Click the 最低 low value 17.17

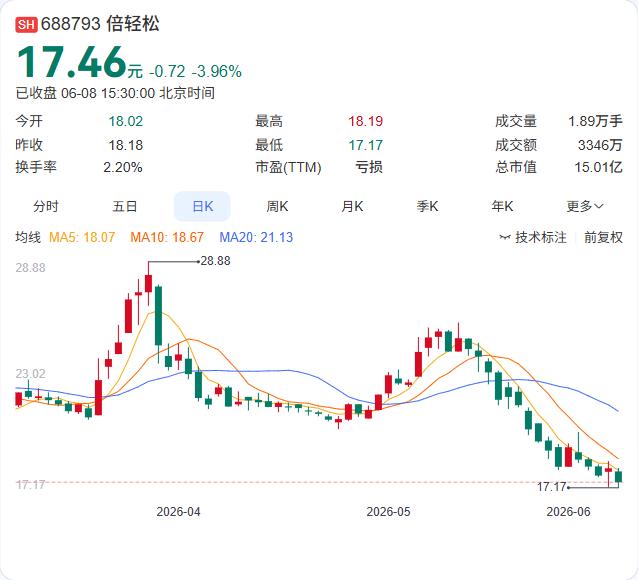pyautogui.click(x=365, y=145)
